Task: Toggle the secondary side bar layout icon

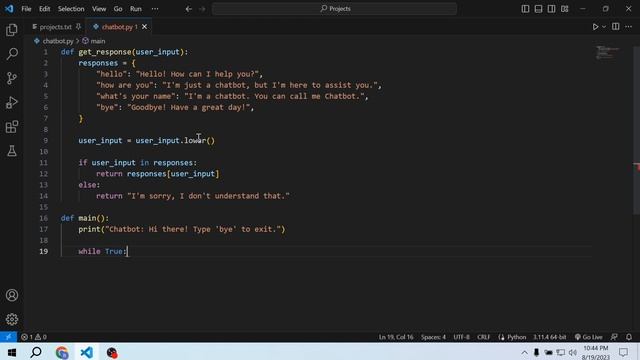Action: coord(551,9)
